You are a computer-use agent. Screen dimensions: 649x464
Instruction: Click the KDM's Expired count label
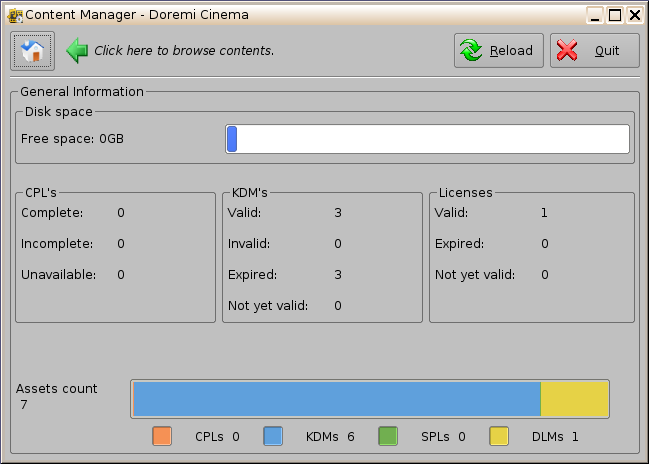click(338, 275)
